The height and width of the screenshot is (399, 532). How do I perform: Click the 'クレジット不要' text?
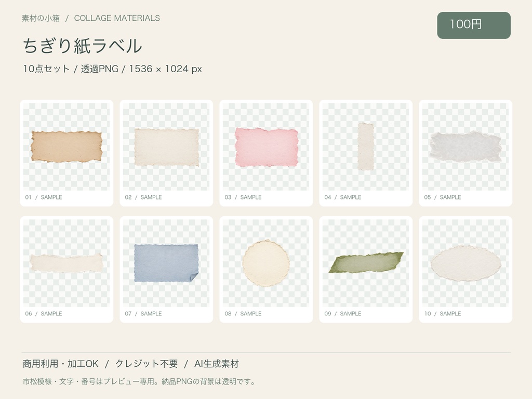tap(146, 364)
